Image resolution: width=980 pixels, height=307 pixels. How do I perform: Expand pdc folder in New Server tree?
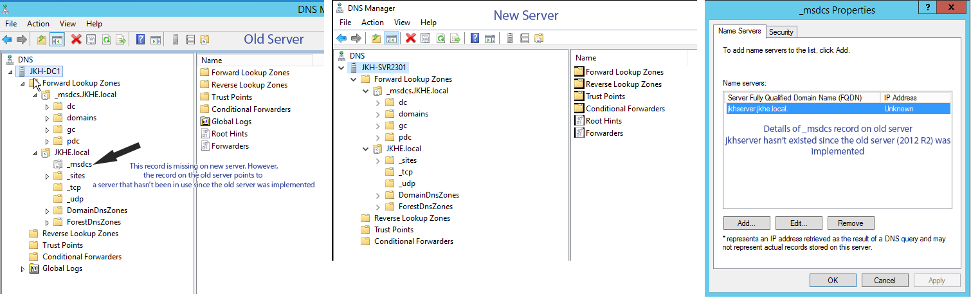(378, 137)
